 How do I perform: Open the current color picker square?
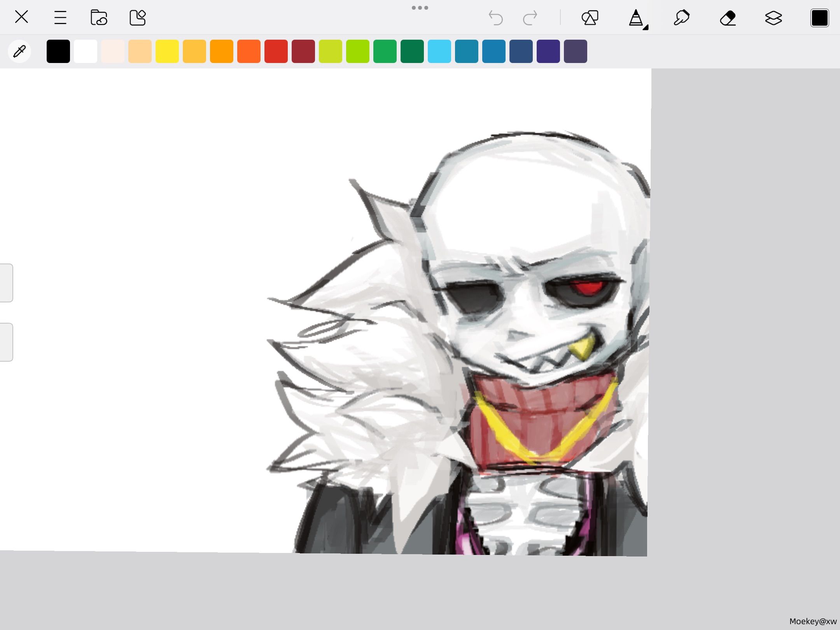click(x=819, y=18)
